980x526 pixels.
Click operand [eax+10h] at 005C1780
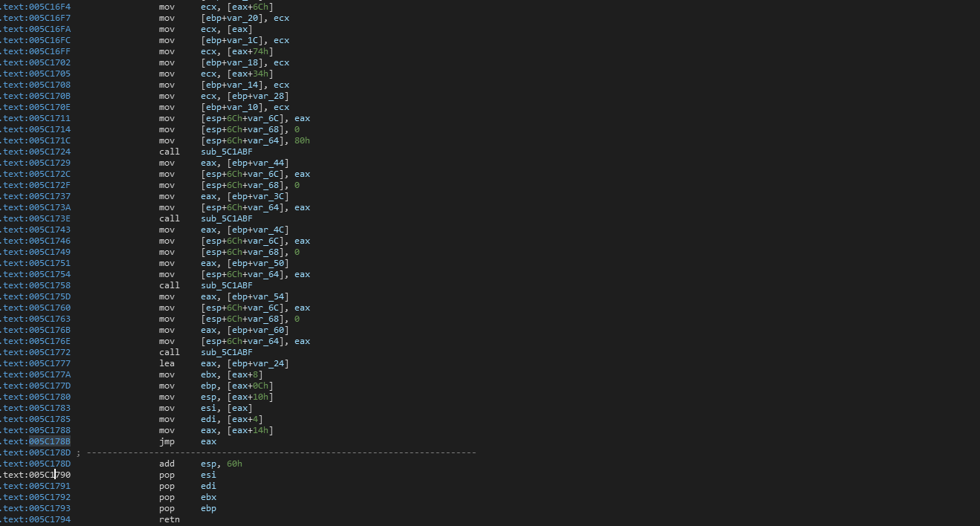click(x=251, y=397)
